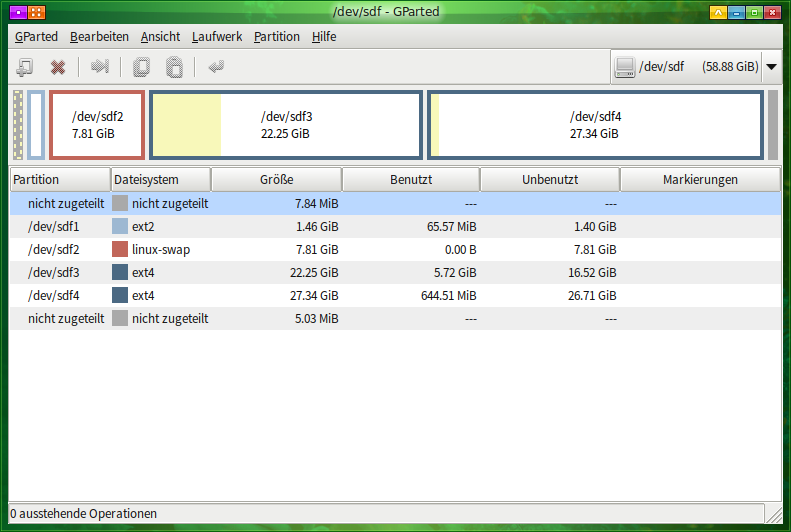Click the red delete partition icon
The width and height of the screenshot is (791, 532).
click(58, 68)
